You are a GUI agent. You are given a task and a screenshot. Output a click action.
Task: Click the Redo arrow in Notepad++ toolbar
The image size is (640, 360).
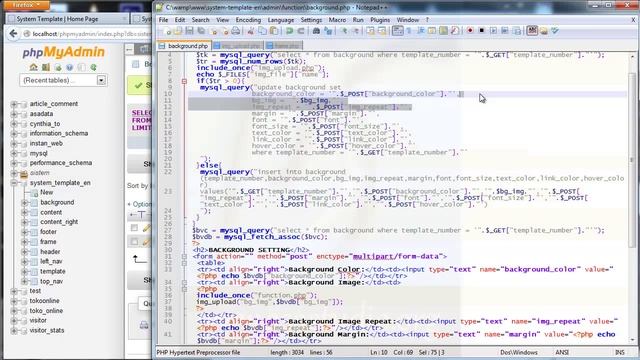click(x=301, y=31)
